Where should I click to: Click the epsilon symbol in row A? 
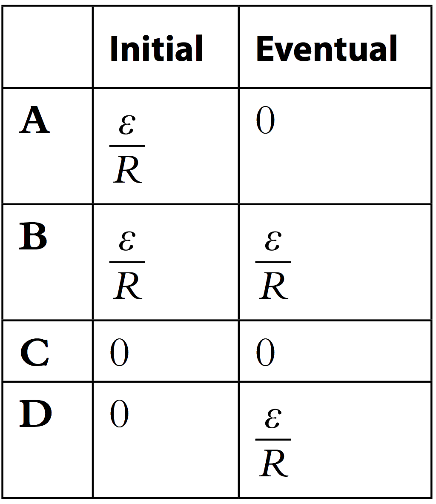pos(127,125)
